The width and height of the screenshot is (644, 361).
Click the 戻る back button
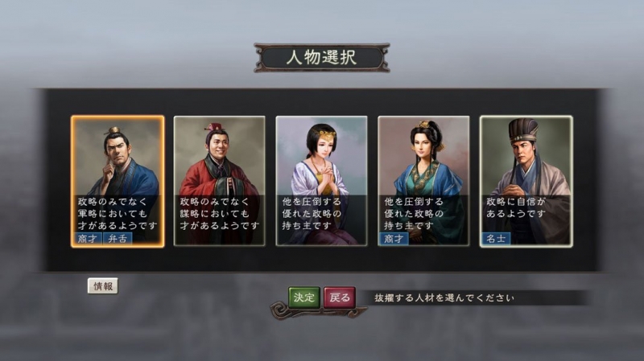tap(340, 297)
